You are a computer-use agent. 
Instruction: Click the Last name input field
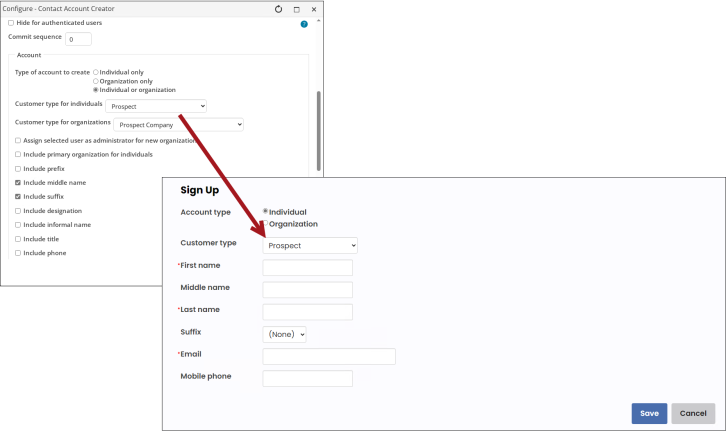tap(307, 312)
